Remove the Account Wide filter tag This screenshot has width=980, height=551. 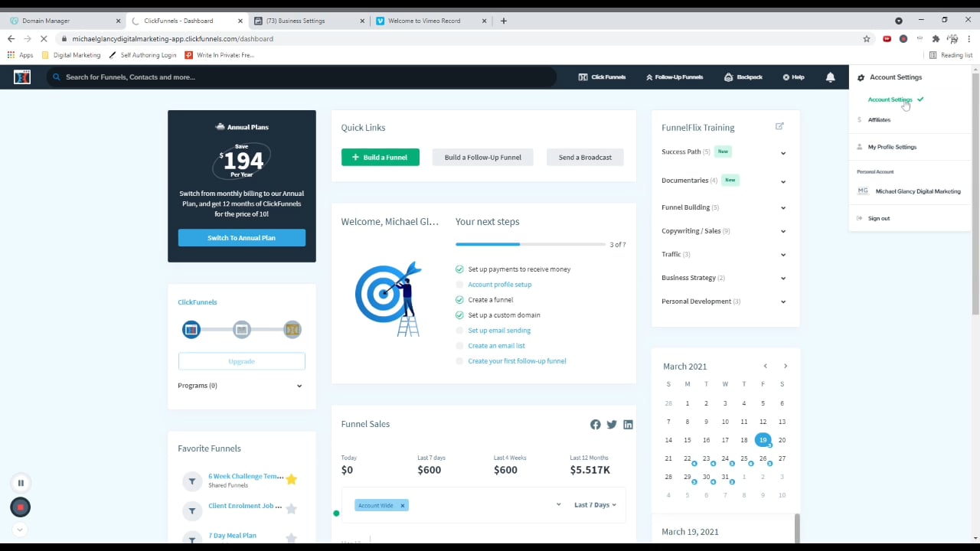pyautogui.click(x=402, y=506)
